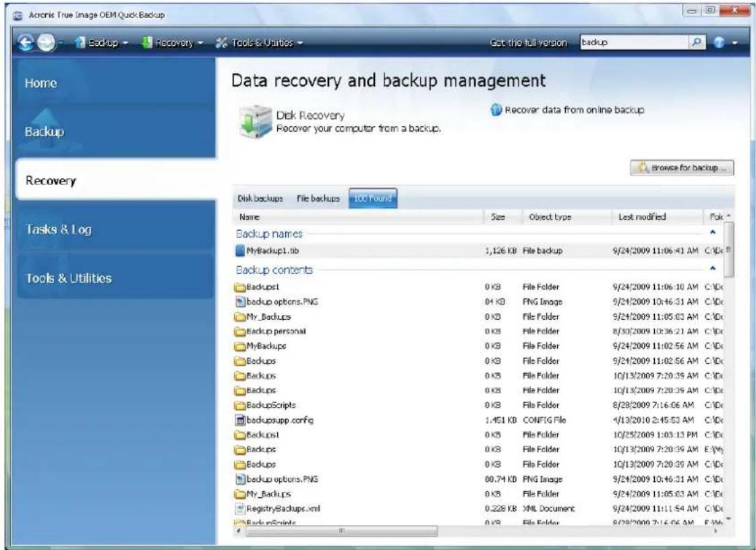Switch to the File backups tab
This screenshot has width=756, height=550.
pos(318,198)
